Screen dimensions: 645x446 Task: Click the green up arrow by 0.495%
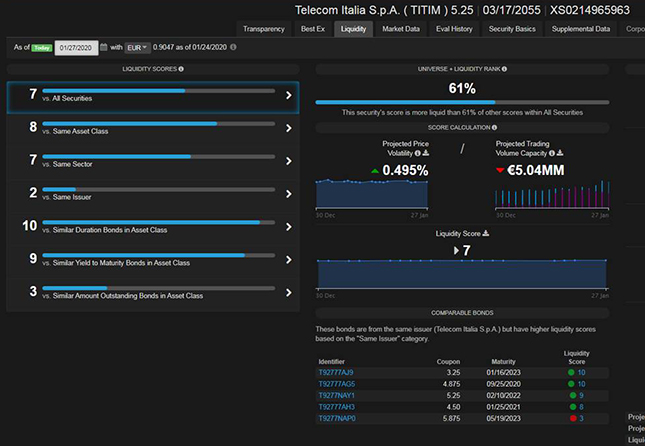375,171
